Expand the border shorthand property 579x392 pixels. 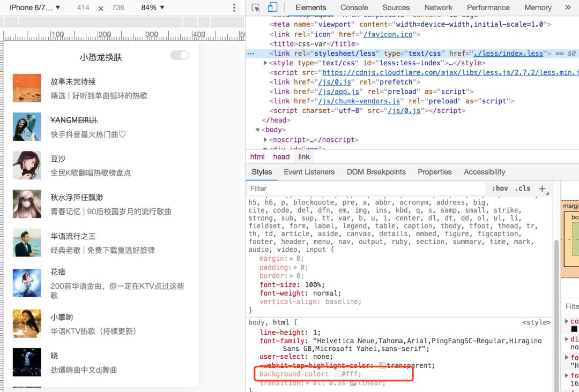[292, 276]
